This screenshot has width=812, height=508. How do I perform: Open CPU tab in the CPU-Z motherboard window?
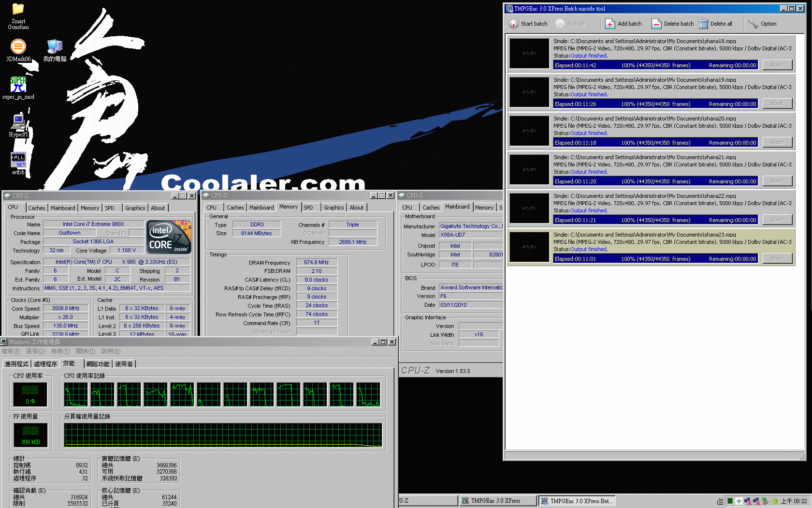coord(407,208)
